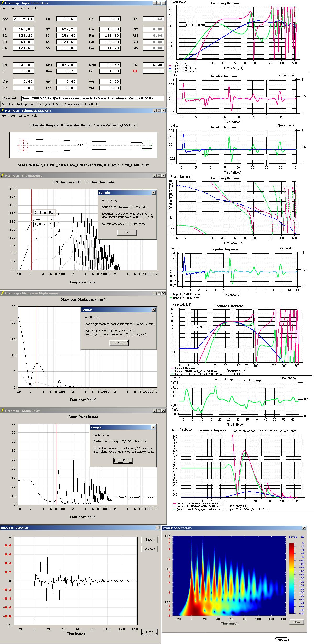
Task: Click the Input Parameters window title icon
Action: [x=3, y=3]
